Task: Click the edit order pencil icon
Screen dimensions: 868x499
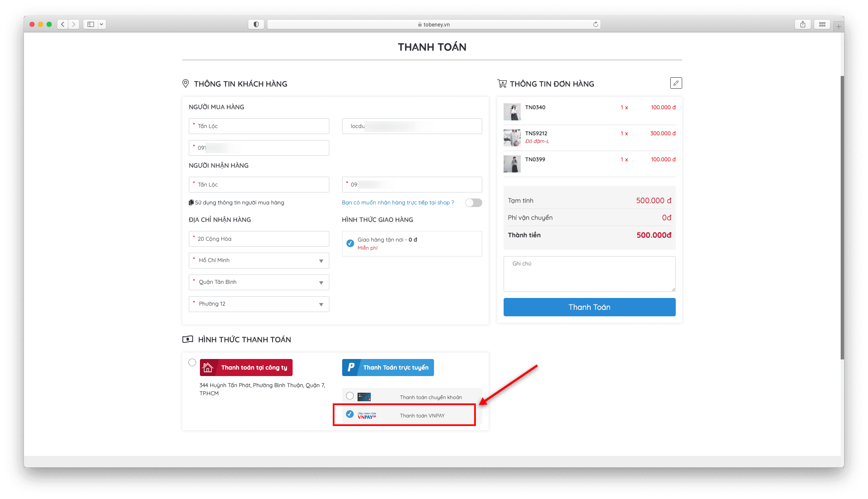Action: (676, 83)
